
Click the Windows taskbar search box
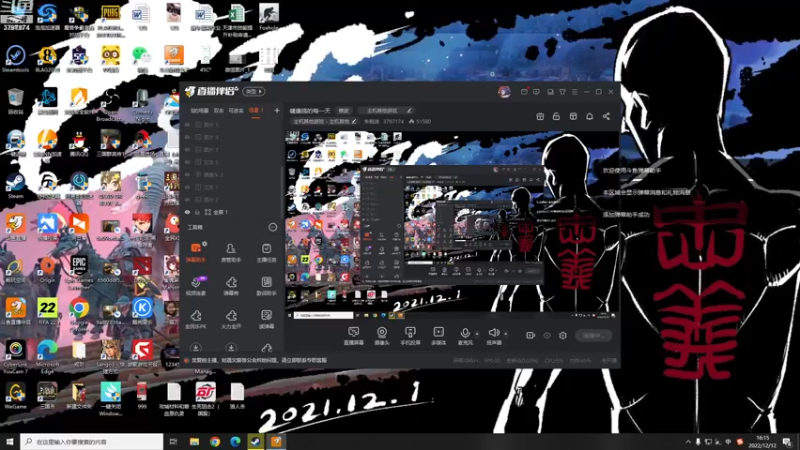click(92, 441)
